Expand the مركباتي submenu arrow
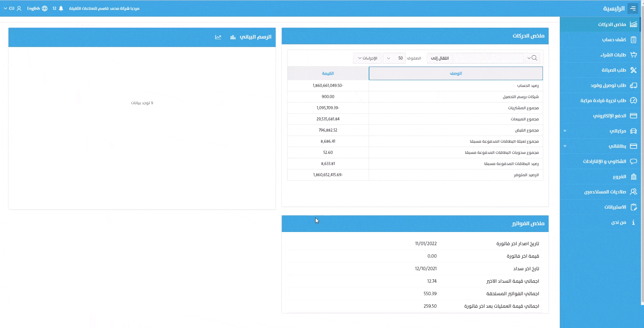This screenshot has height=328, width=644. point(565,131)
